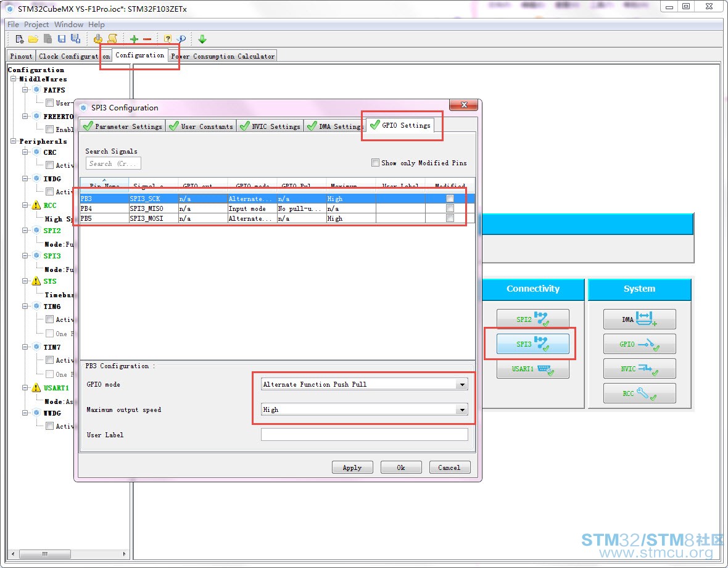Open GPIO settings in the System panel
The image size is (728, 568).
click(639, 344)
